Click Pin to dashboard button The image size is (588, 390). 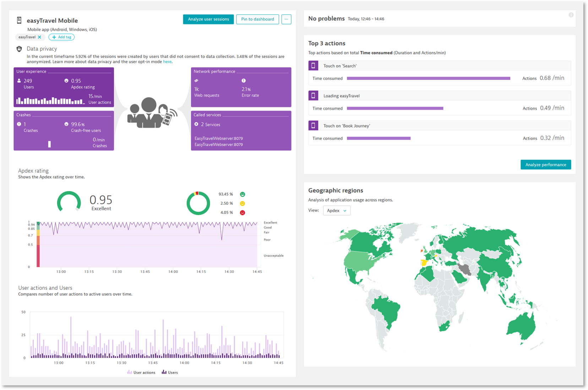(257, 19)
